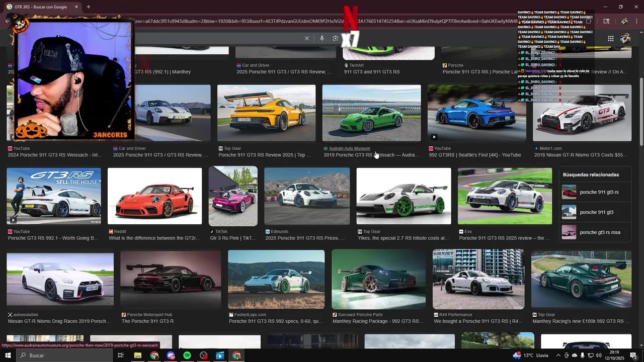
Task: Select related search 'porsche gt3 rs rosa'
Action: pos(594,232)
